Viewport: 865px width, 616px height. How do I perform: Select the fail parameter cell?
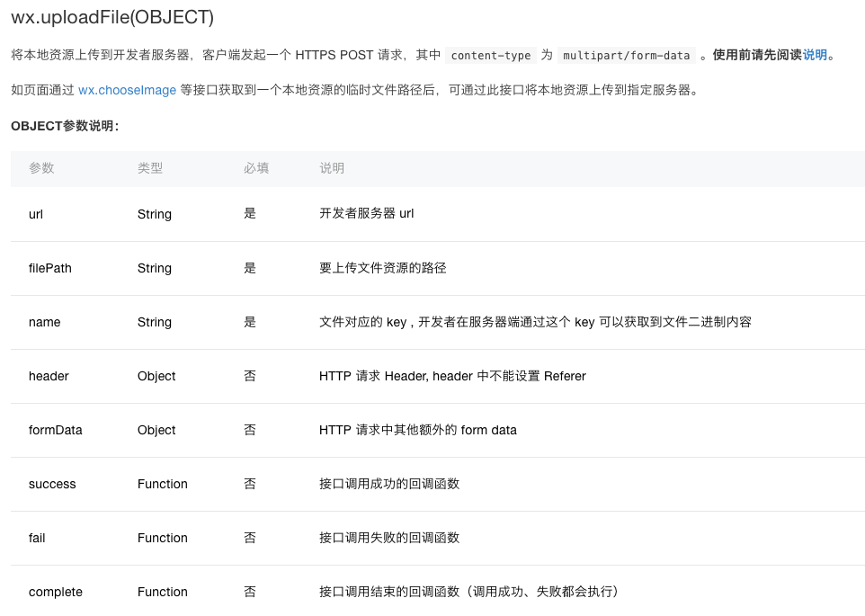(37, 538)
